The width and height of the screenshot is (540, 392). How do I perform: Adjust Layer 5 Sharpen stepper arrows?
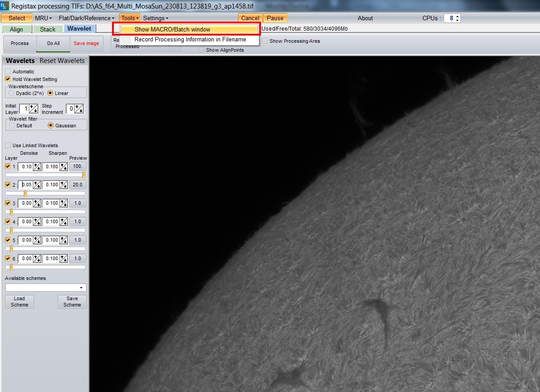coord(64,240)
